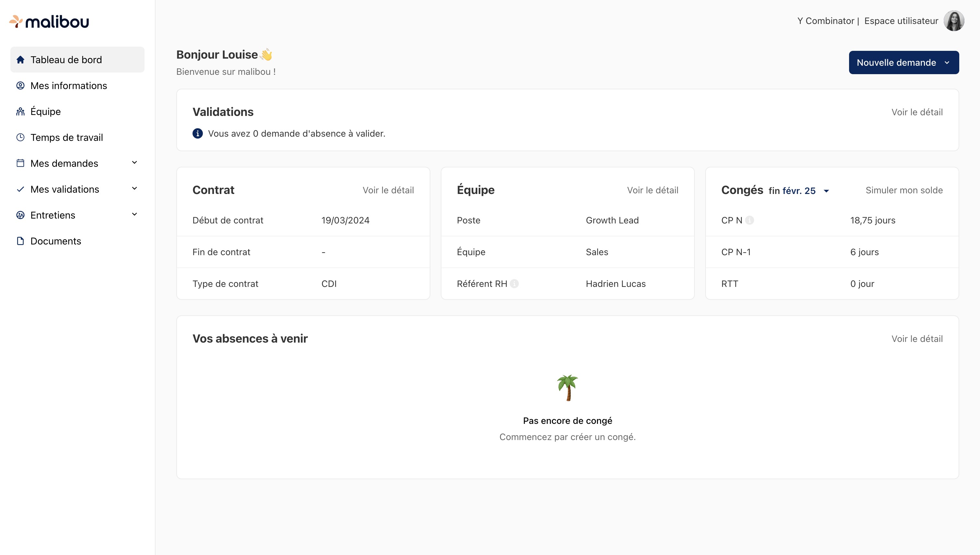This screenshot has height=555, width=980.
Task: Click the 6 jours CP N-1 value
Action: coord(864,252)
